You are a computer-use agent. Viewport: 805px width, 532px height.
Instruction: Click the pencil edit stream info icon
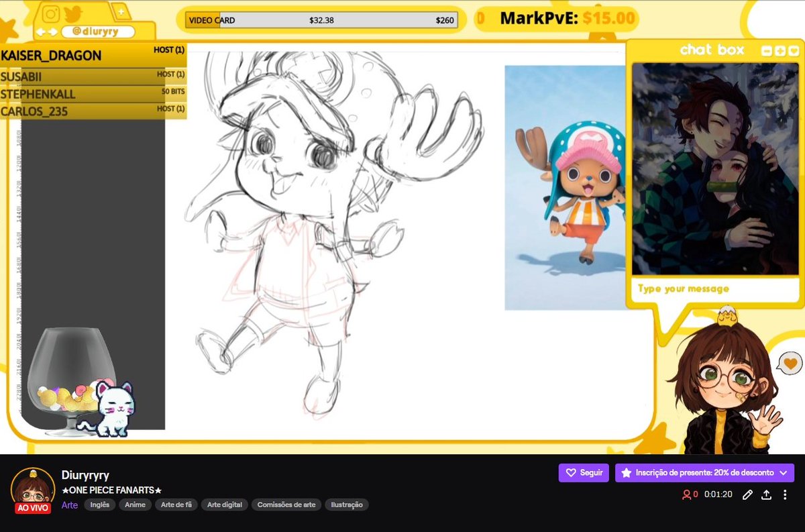tap(748, 494)
